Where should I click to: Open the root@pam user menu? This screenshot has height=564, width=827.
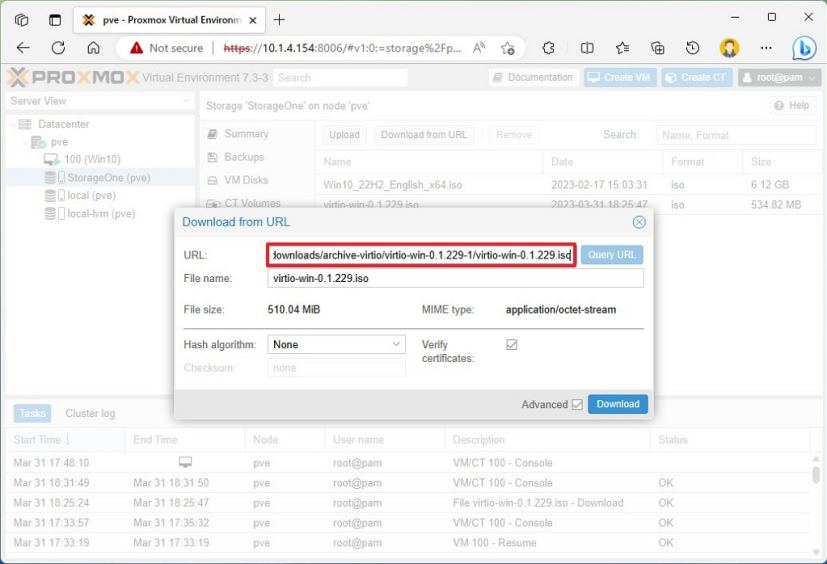click(x=779, y=78)
